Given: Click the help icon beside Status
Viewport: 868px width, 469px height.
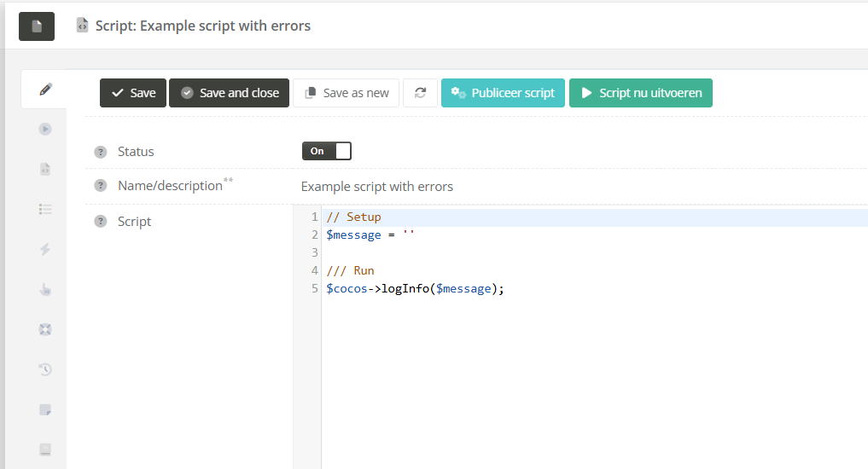Looking at the screenshot, I should pyautogui.click(x=101, y=152).
